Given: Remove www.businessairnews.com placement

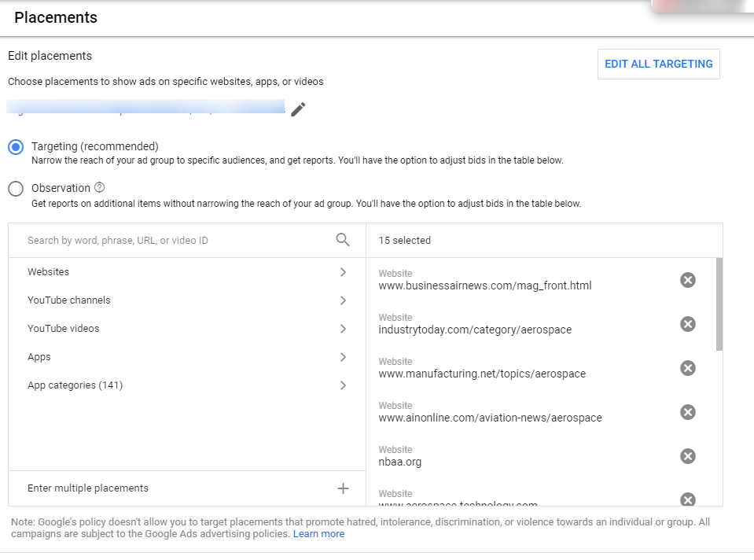Looking at the screenshot, I should tap(688, 280).
